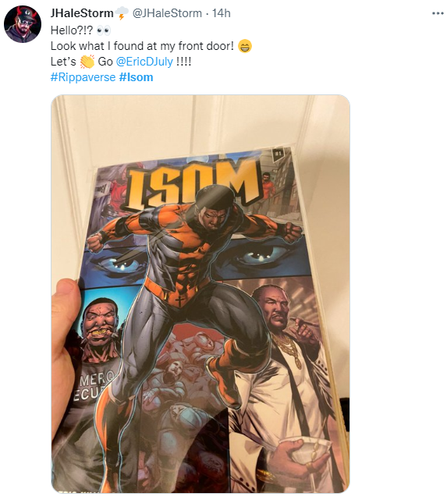Open the three-dot more options menu

[438, 13]
